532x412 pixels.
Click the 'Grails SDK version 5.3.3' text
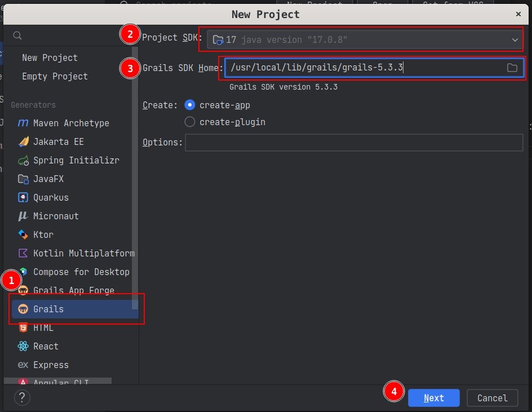click(283, 87)
